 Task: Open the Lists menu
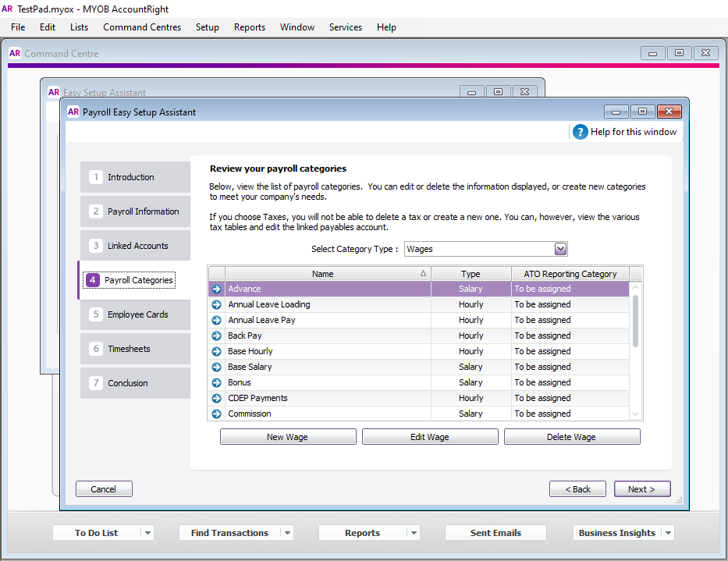[x=79, y=27]
